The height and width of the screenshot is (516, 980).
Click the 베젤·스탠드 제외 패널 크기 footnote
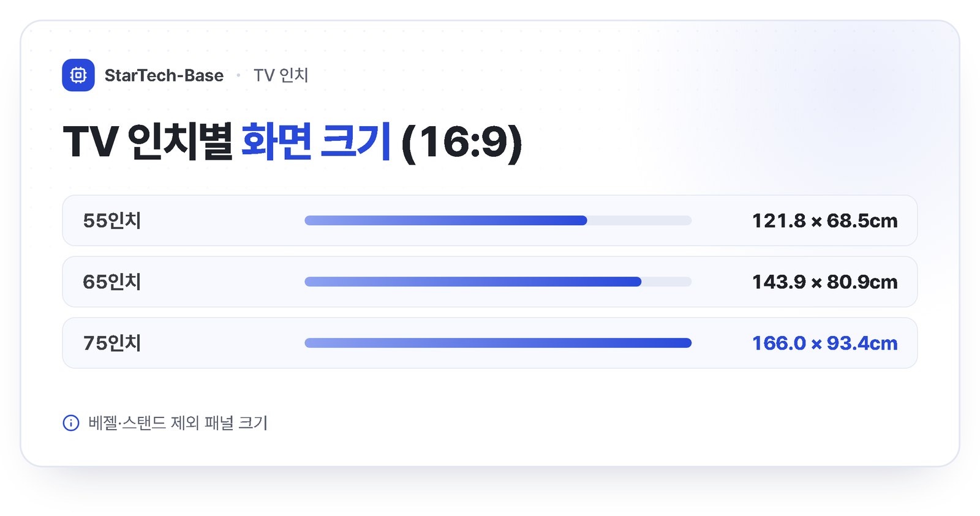click(x=178, y=423)
